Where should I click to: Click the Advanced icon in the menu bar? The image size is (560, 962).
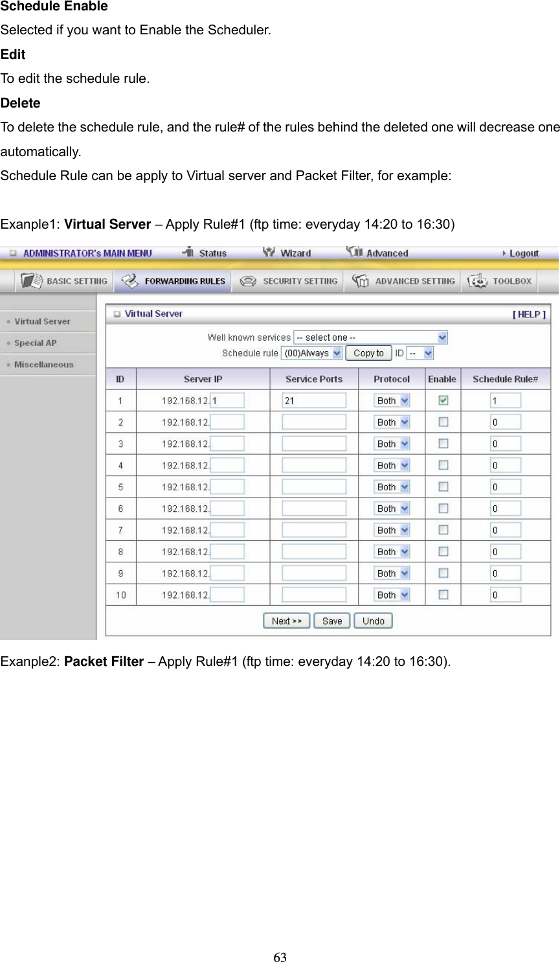click(376, 253)
